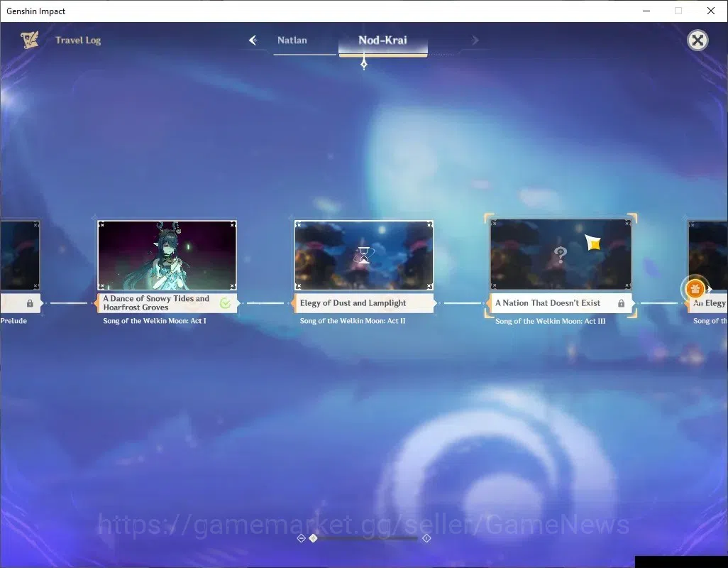Click the hourglass icon on Act II image
Image resolution: width=728 pixels, height=568 pixels.
[x=363, y=255]
